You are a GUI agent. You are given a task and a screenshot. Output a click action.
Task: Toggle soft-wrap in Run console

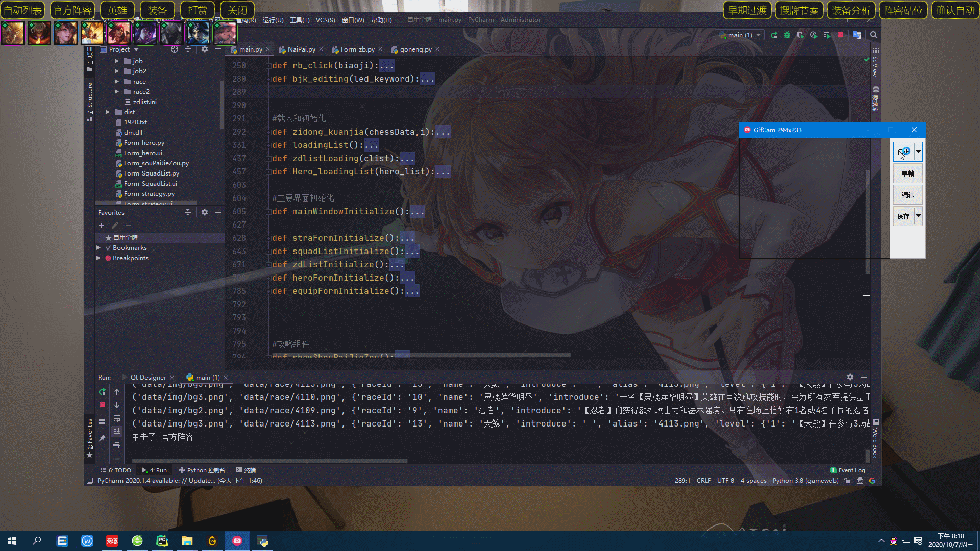(117, 418)
